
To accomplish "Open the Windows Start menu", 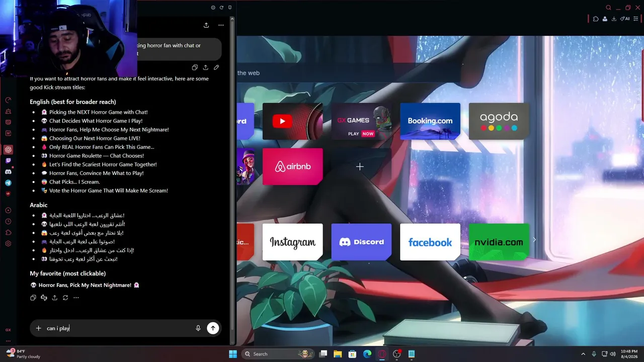I will click(x=233, y=354).
